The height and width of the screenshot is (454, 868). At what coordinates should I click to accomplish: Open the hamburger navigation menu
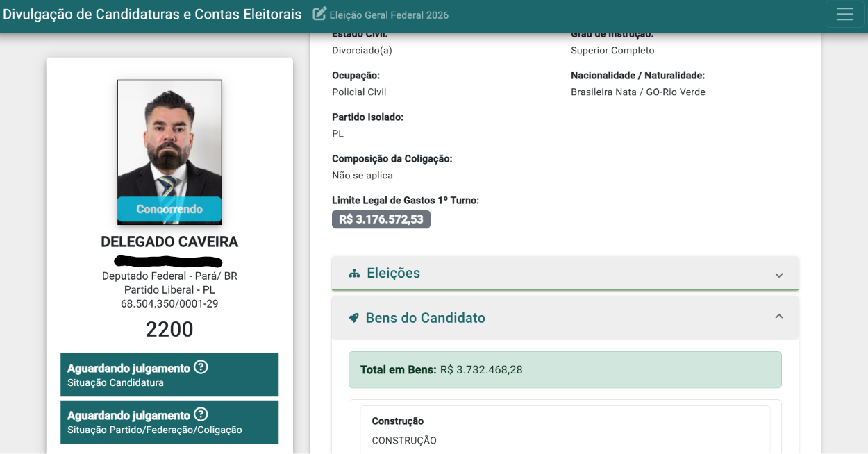[844, 15]
